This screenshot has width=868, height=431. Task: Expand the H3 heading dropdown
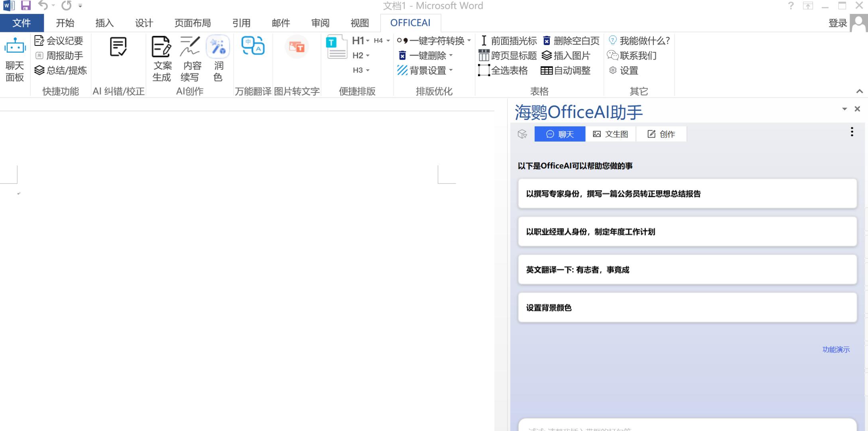(x=368, y=70)
